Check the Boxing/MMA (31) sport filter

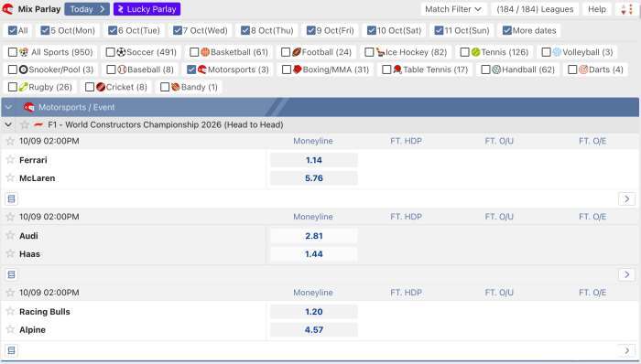click(287, 70)
